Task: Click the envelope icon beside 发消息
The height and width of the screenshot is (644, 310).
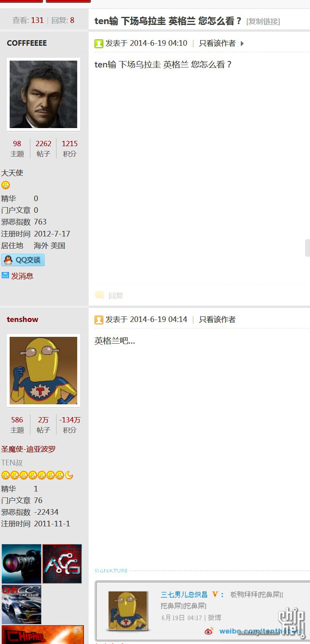Action: [x=5, y=275]
